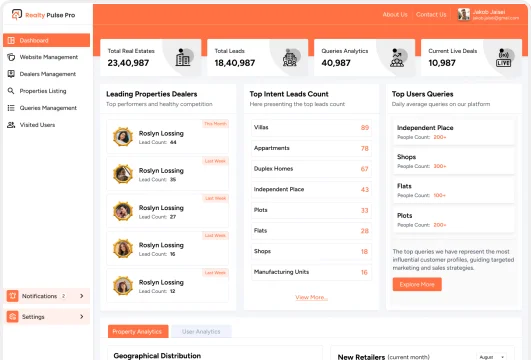This screenshot has width=531, height=360.
Task: Select the Property Analytics tab
Action: coord(137,332)
